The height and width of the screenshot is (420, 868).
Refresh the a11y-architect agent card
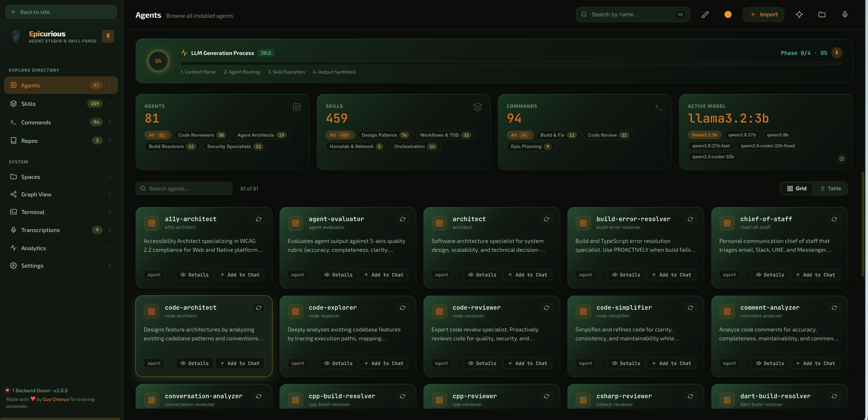point(259,219)
